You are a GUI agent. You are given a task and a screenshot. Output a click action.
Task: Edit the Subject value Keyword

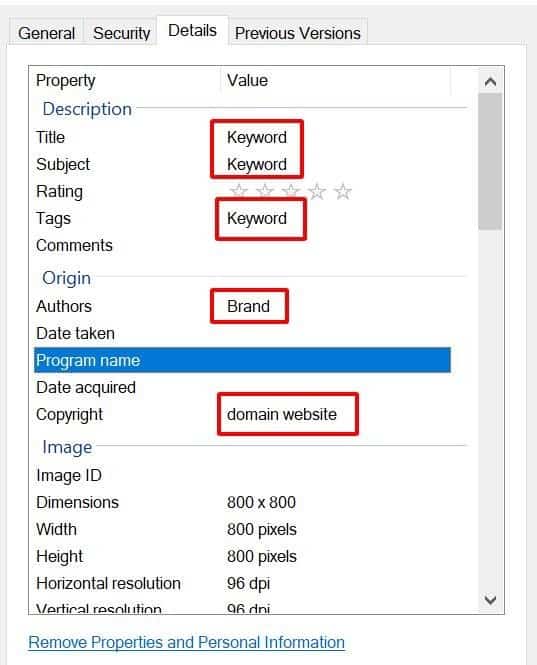[x=257, y=165]
